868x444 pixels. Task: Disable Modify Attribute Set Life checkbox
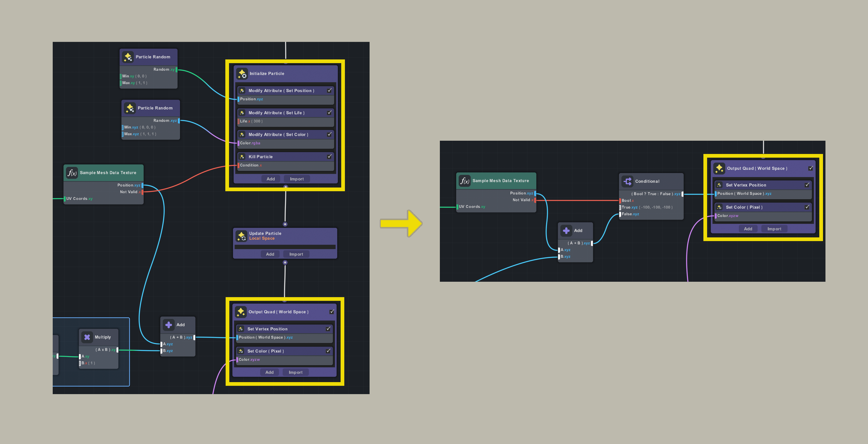(329, 113)
